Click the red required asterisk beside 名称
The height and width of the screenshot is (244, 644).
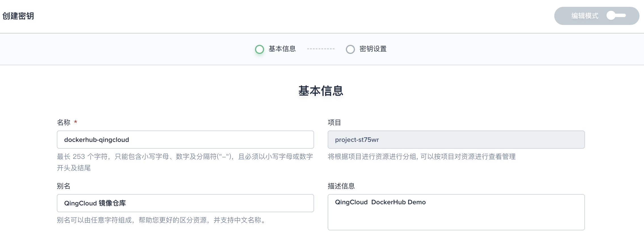coord(76,122)
